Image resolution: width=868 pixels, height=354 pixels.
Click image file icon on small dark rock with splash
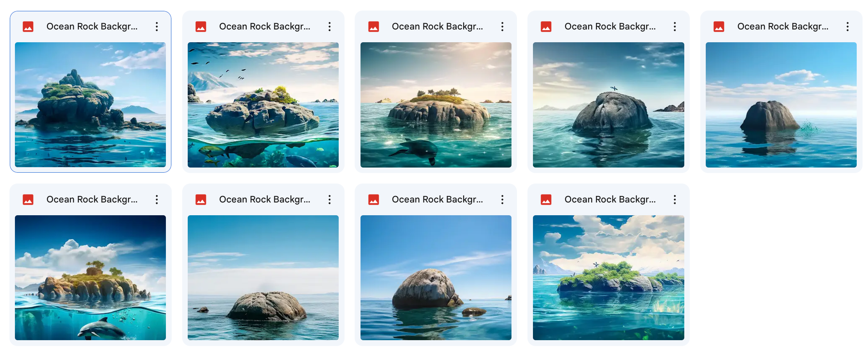(719, 27)
